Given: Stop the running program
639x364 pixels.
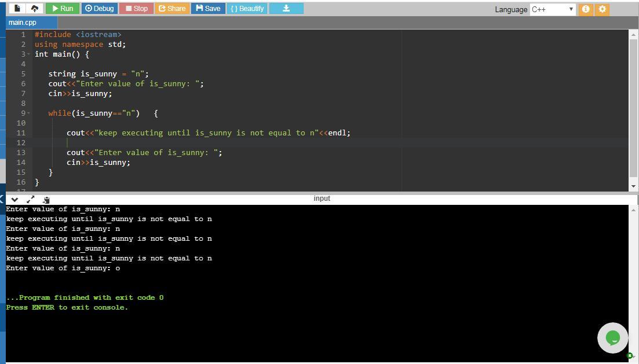Looking at the screenshot, I should tap(137, 9).
